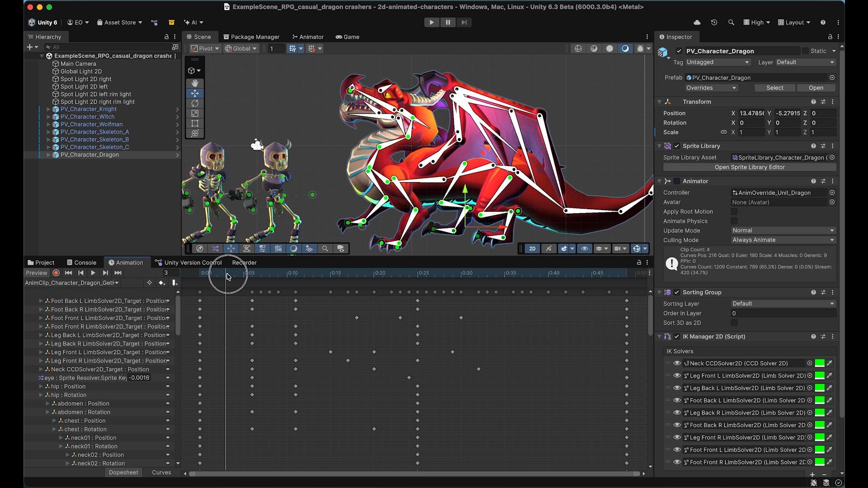Viewport: 868px width, 488px height.
Task: Click the prefab Open button
Action: pyautogui.click(x=816, y=88)
